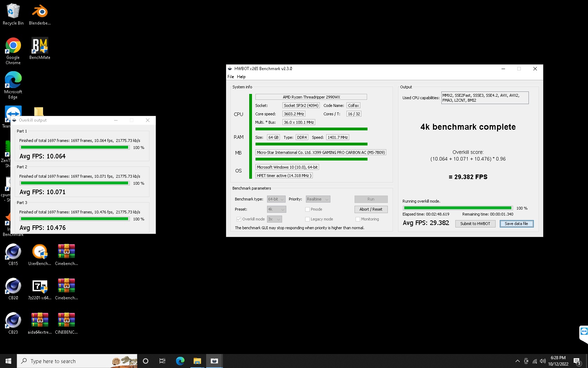Image resolution: width=588 pixels, height=368 pixels.
Task: Open the network tray icon
Action: click(x=535, y=361)
